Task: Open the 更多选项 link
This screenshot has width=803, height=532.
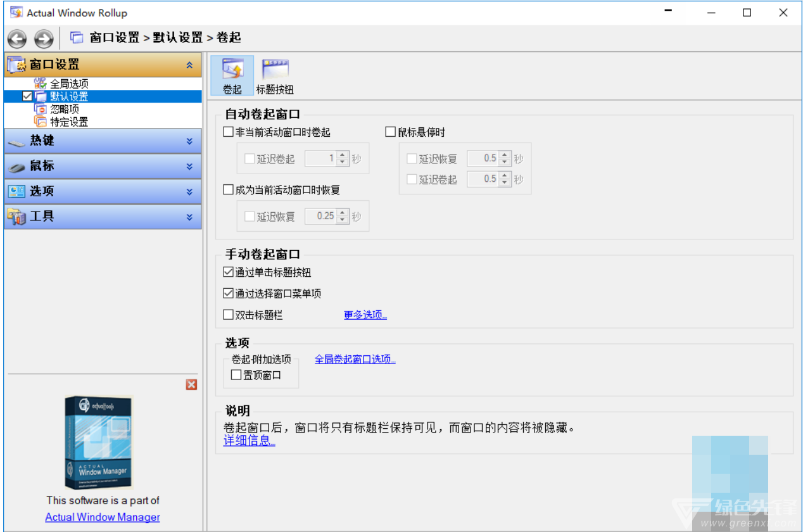Action: [365, 315]
